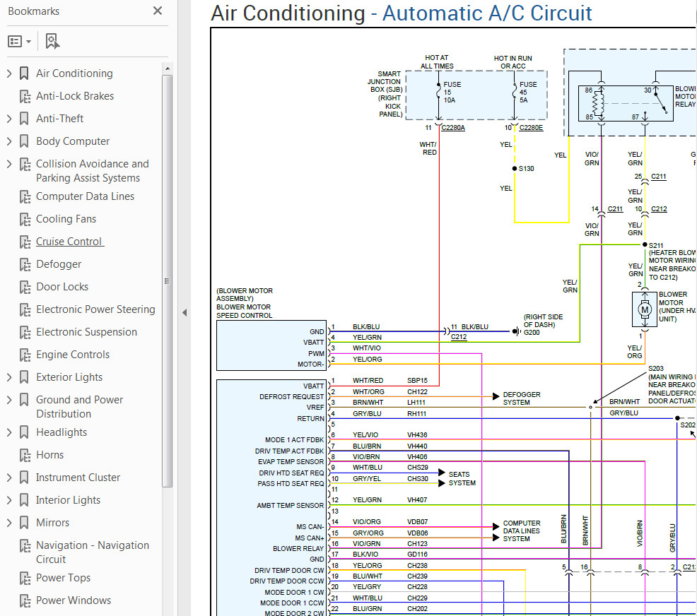Viewport: 697px width, 616px height.
Task: Click the Engine Controls bookmark icon
Action: [25, 355]
